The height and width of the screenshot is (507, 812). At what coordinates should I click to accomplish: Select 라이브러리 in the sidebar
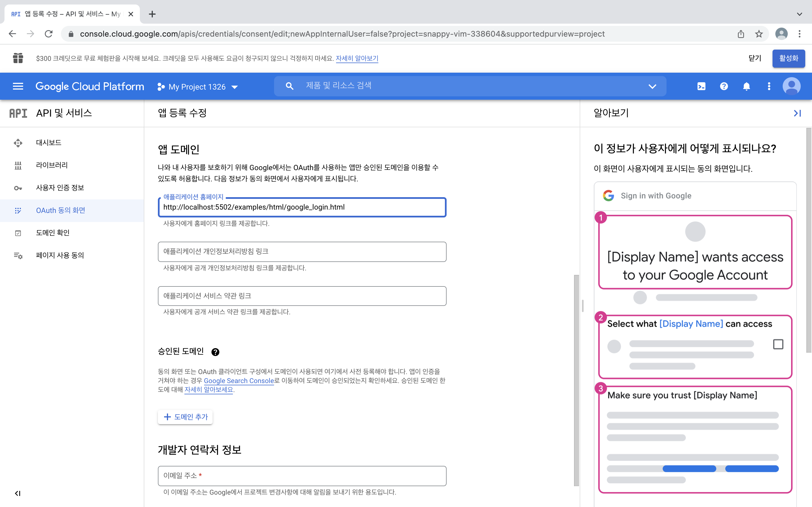coord(51,165)
